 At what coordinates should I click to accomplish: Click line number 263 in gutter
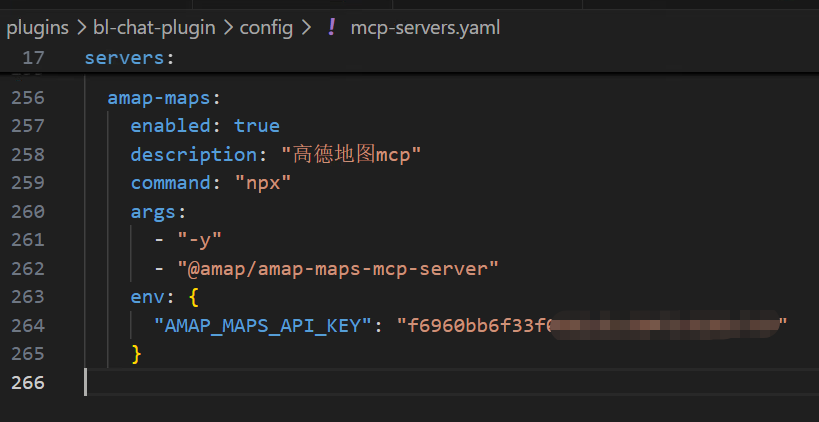(28, 297)
